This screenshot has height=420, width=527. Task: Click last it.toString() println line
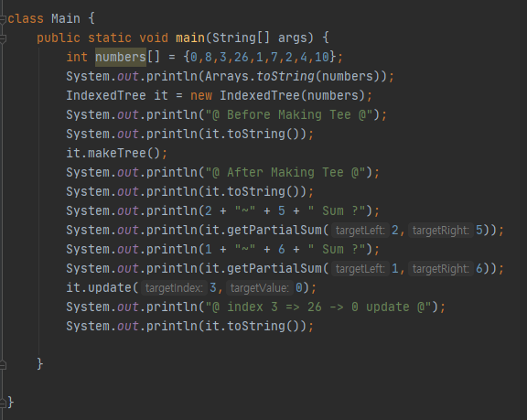pos(190,326)
